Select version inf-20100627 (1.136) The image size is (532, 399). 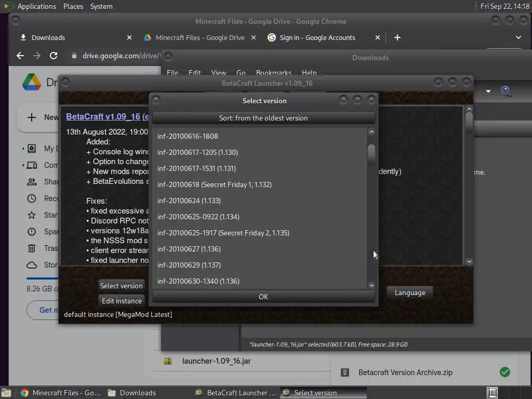(x=260, y=249)
